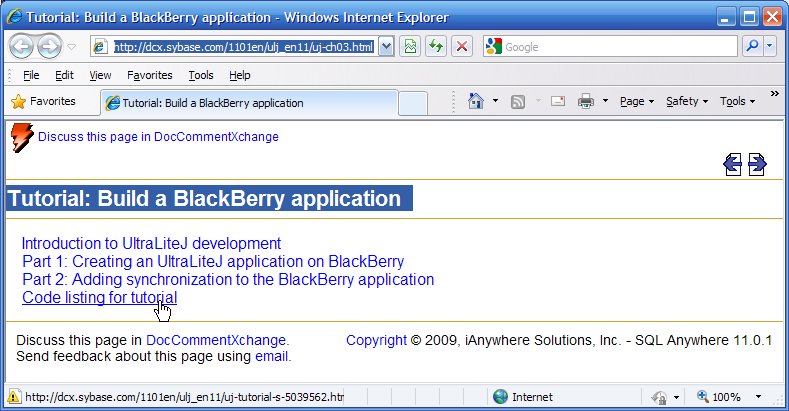This screenshot has height=411, width=789.
Task: Click the Read Mail envelope icon
Action: (558, 101)
